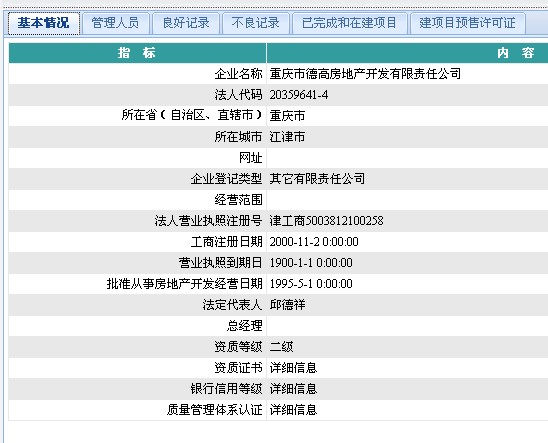Go to 已完成和在建项目 tab
548x443 pixels.
tap(349, 23)
